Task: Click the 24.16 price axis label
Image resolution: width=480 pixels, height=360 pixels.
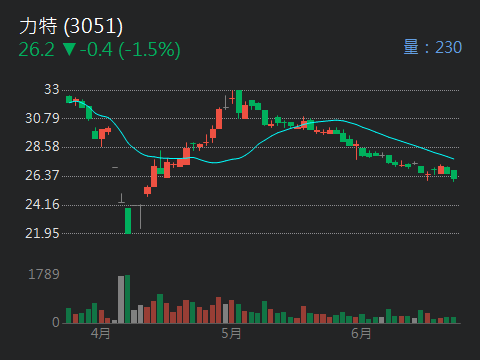Action: click(42, 204)
